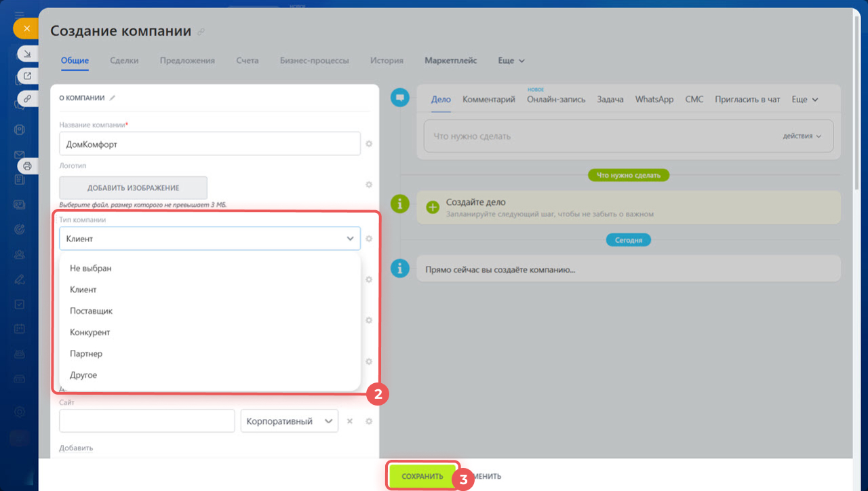Click the minimize slider arrow icon
This screenshot has width=868, height=491.
point(28,54)
